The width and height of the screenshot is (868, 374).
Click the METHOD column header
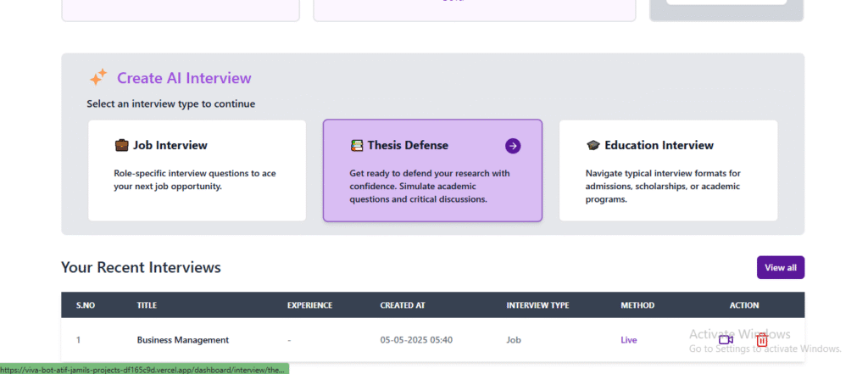pos(638,305)
